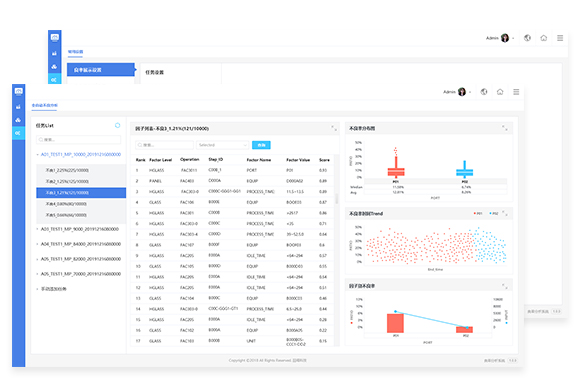Viewport: 580px width, 380px height.
Task: Click the refresh icon in task list panel
Action: tap(117, 125)
